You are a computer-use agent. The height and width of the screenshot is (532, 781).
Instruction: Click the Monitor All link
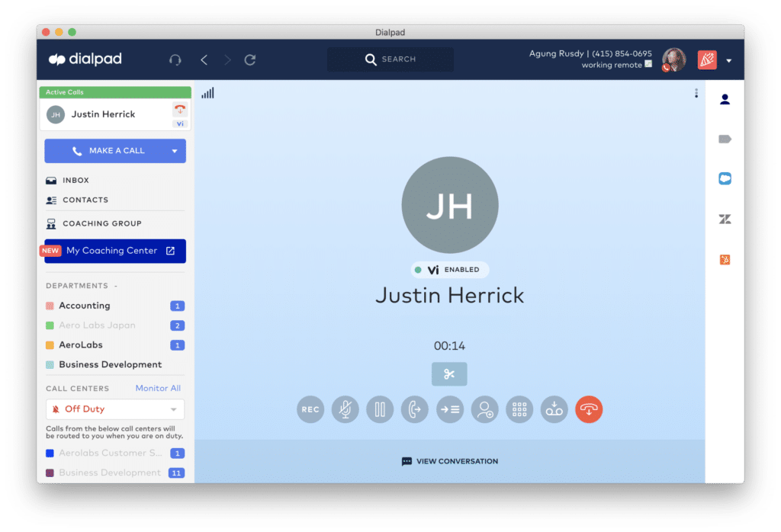158,388
